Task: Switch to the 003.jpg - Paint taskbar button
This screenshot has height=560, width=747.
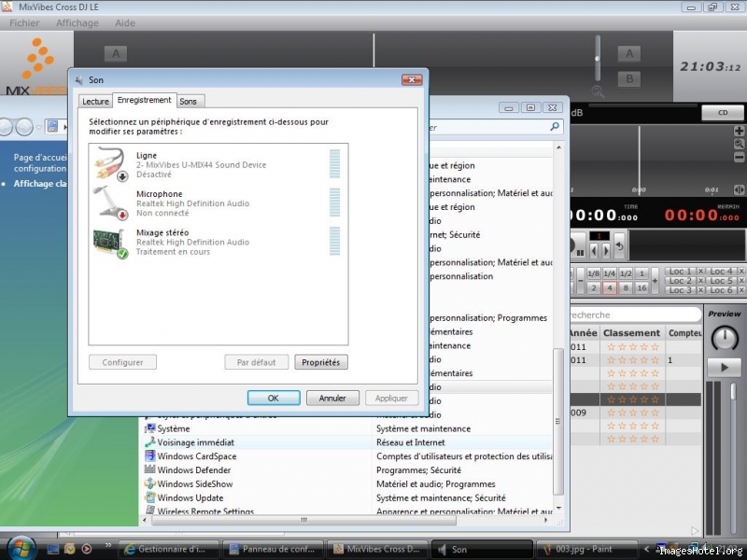Action: click(586, 549)
